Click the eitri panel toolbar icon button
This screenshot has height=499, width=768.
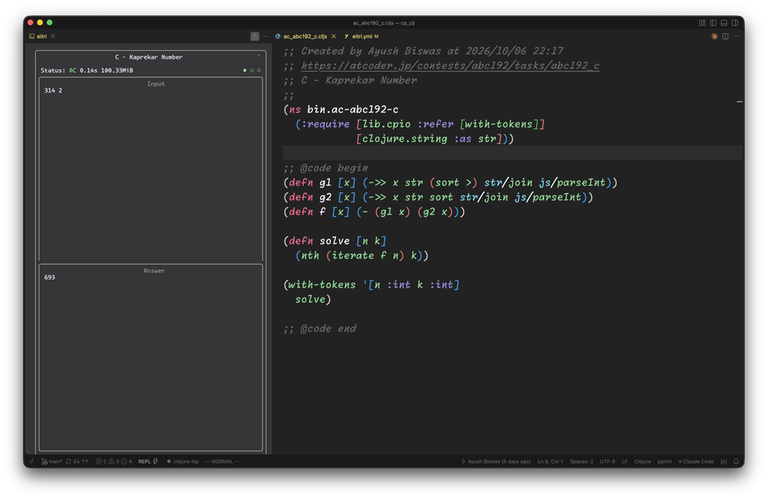click(x=255, y=36)
